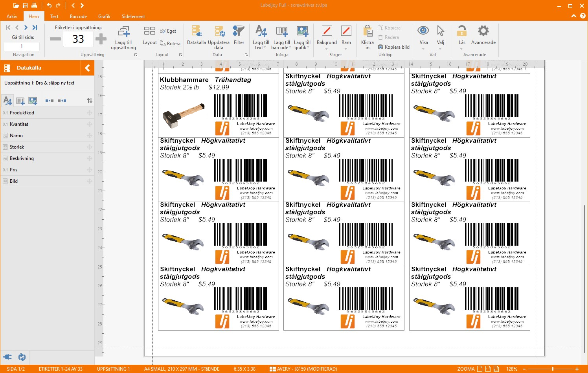588x373 pixels.
Task: Select the Eget layout option
Action: 168,31
